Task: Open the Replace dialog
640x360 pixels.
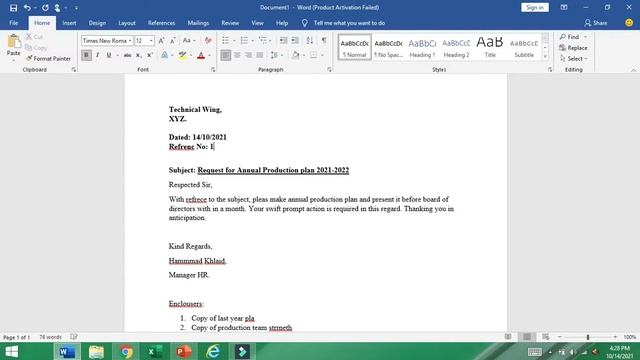Action: point(573,48)
